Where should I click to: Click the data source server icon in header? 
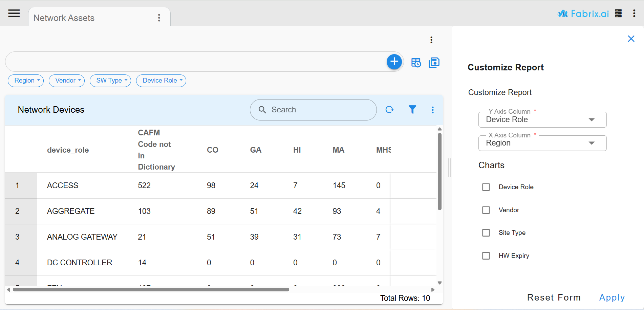(618, 13)
